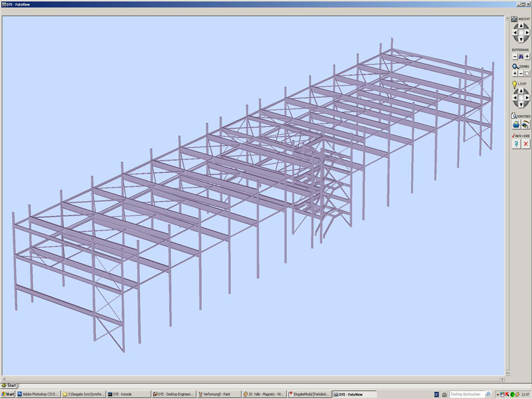Open help with the question mark button
532x399 pixels.
(x=516, y=144)
